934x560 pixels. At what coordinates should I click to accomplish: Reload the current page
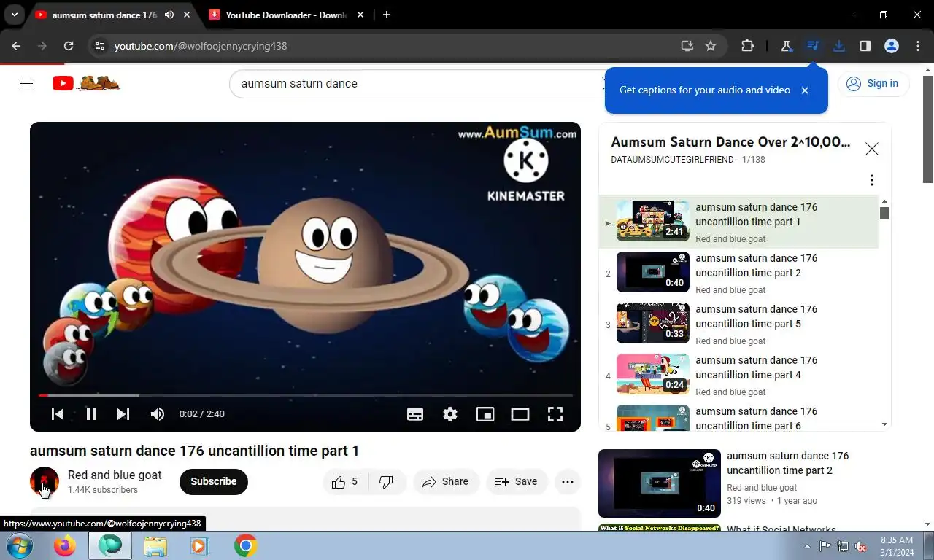[69, 46]
